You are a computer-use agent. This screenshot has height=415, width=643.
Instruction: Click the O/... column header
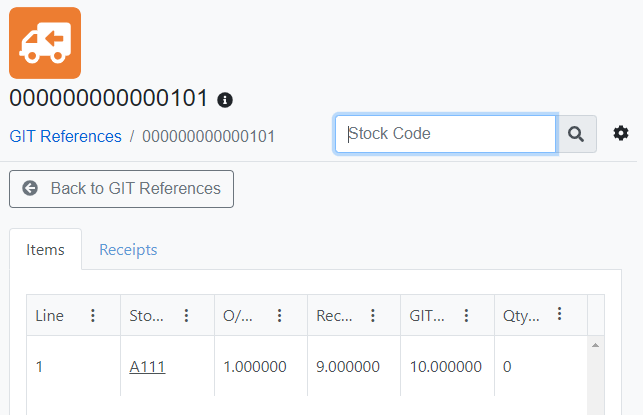[x=261, y=315]
